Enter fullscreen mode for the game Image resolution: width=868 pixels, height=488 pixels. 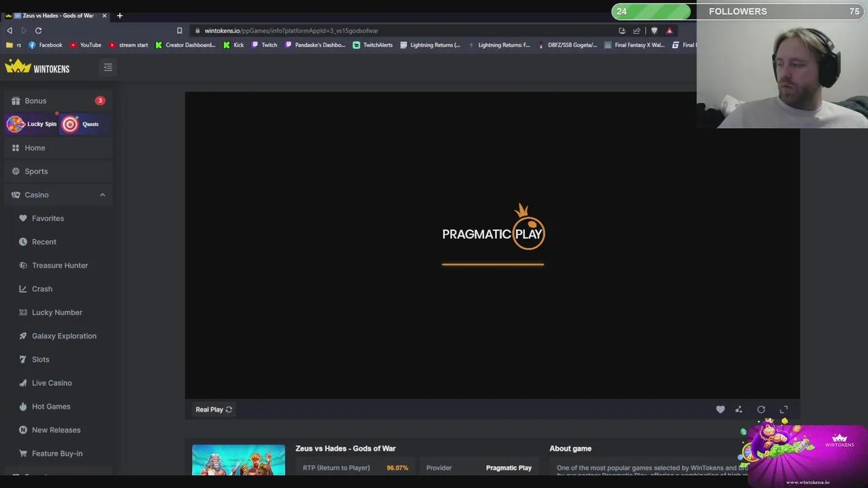pos(784,409)
